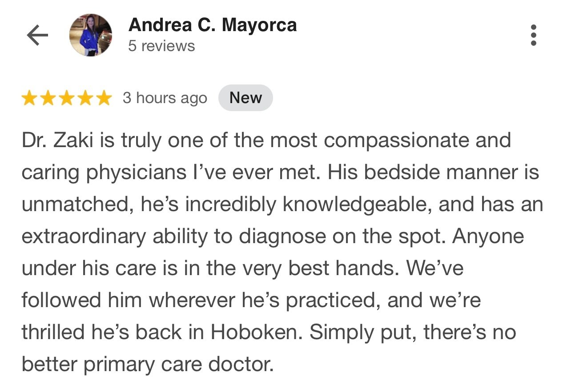The image size is (571, 392).
Task: Click the word "knowledgeable" in the review
Action: click(x=357, y=204)
